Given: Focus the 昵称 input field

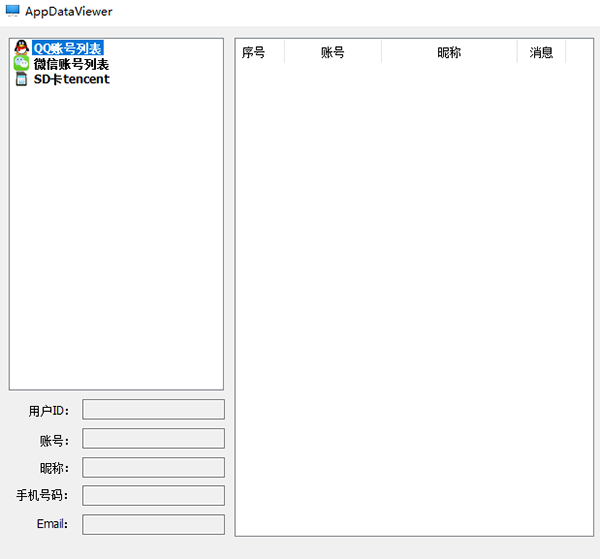Looking at the screenshot, I should [x=153, y=467].
